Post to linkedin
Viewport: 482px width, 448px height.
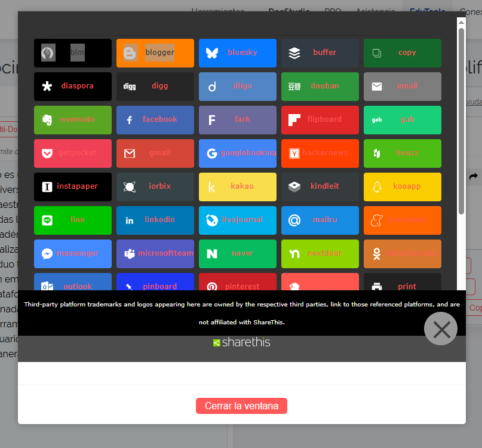click(155, 220)
